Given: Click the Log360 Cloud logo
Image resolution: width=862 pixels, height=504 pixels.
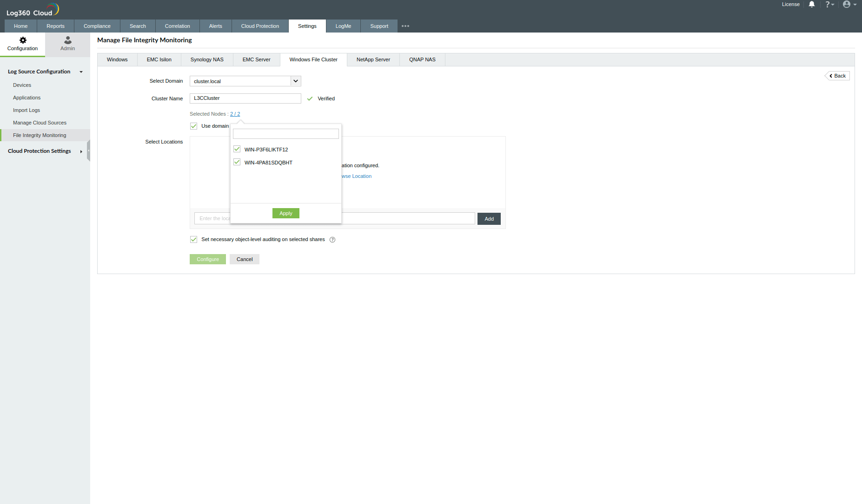Looking at the screenshot, I should coord(32,9).
